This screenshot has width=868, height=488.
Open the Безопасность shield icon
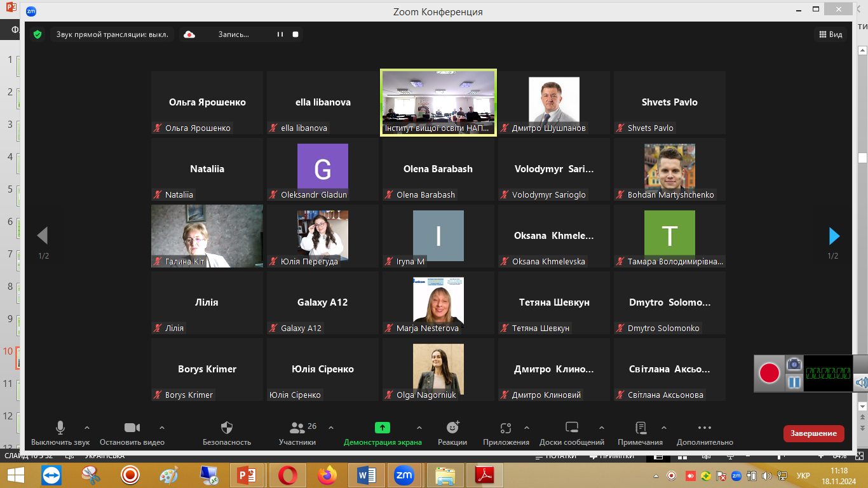(227, 428)
